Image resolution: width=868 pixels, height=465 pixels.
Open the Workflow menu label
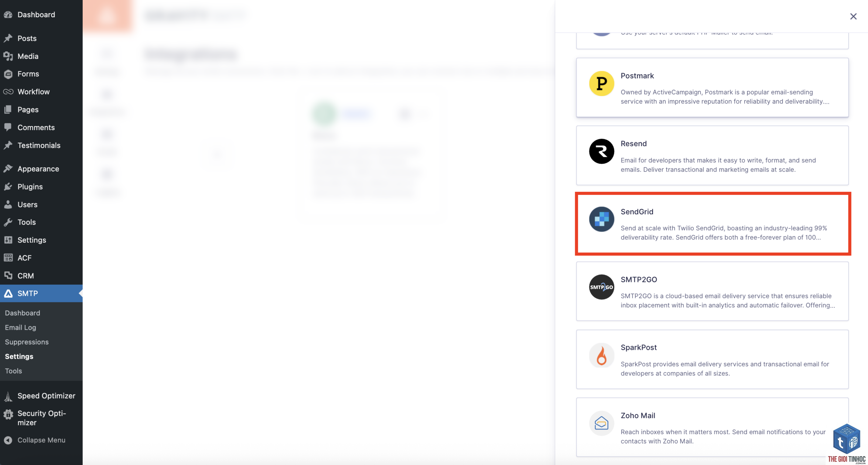point(34,92)
